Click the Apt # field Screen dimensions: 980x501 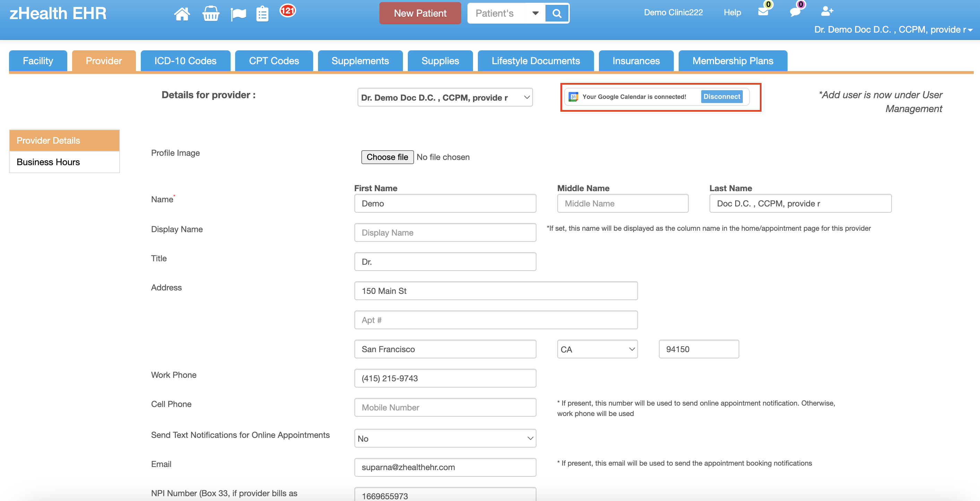496,320
